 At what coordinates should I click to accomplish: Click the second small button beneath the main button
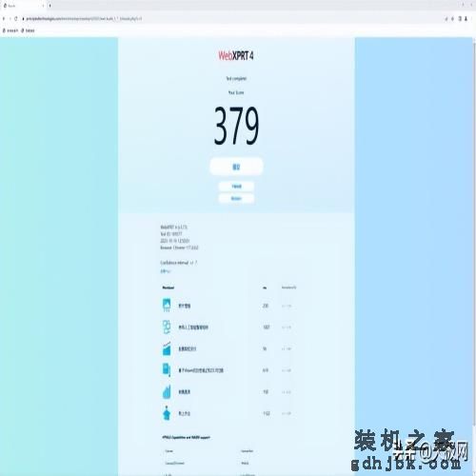[236, 198]
